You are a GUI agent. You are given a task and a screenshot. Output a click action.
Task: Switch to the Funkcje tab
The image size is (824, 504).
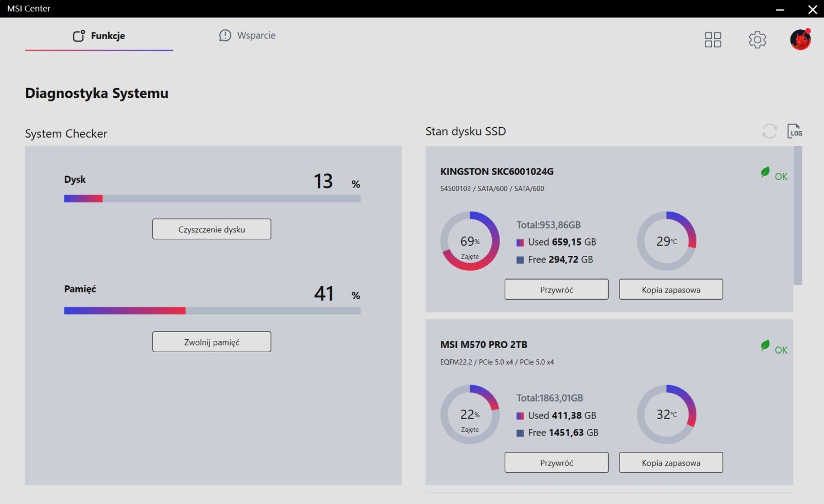coord(99,36)
